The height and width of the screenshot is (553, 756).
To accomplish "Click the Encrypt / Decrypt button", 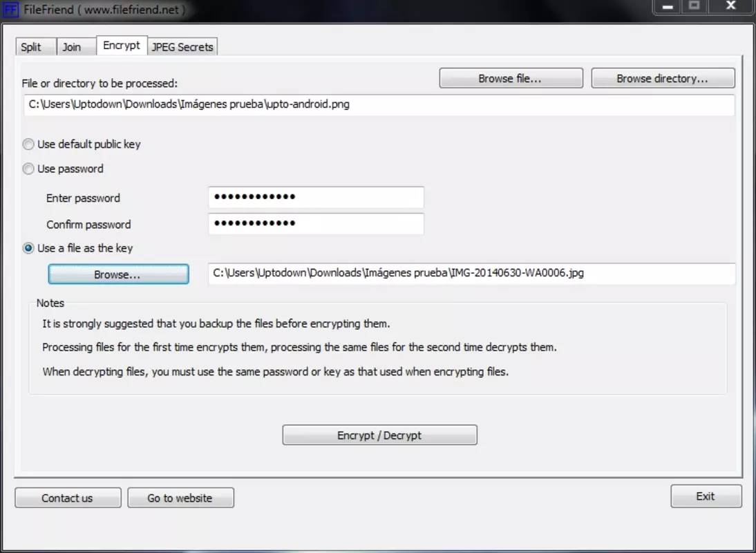I will point(379,435).
